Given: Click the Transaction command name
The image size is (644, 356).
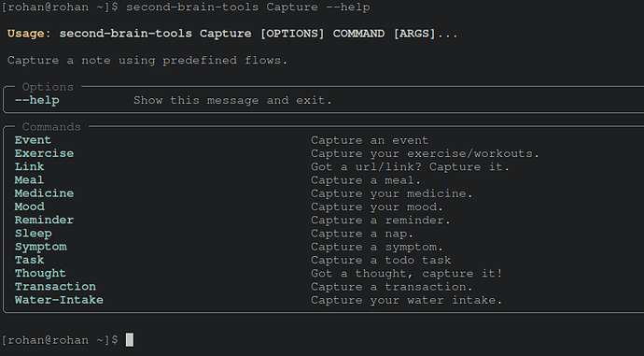Looking at the screenshot, I should point(55,287).
